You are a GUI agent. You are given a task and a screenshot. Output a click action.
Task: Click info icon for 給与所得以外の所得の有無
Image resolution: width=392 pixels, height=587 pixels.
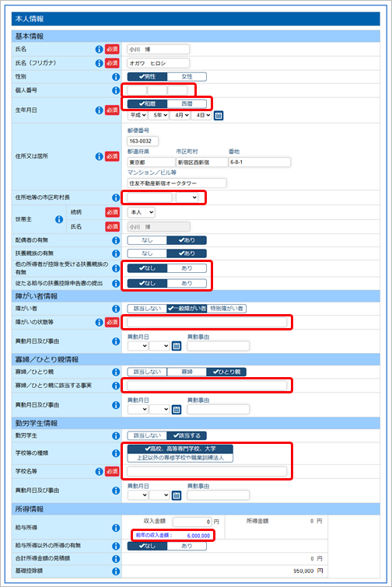[116, 546]
